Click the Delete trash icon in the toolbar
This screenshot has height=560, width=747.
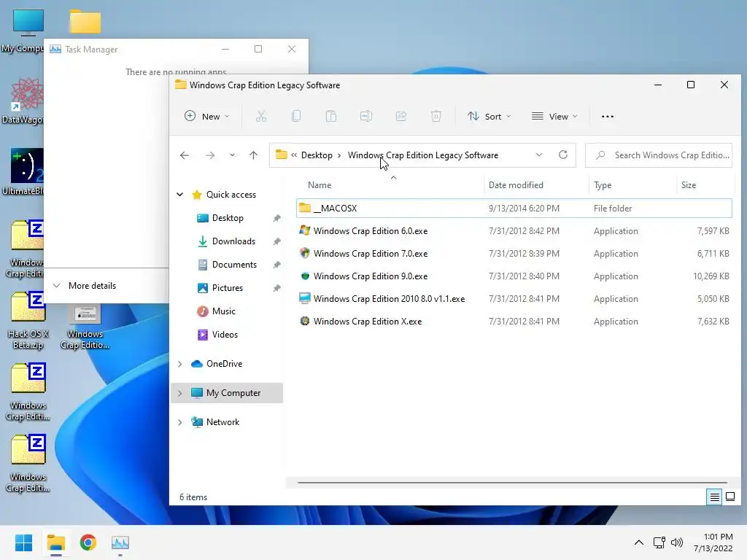pos(436,116)
